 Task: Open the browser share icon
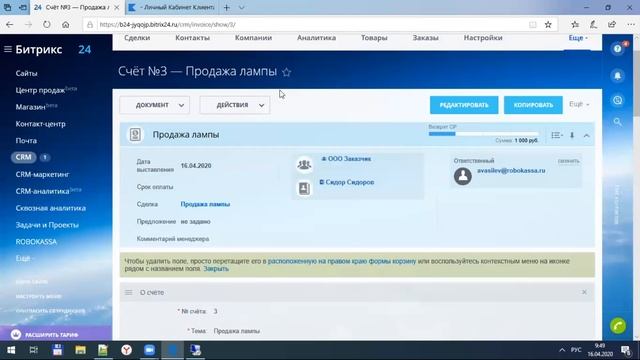(x=612, y=24)
